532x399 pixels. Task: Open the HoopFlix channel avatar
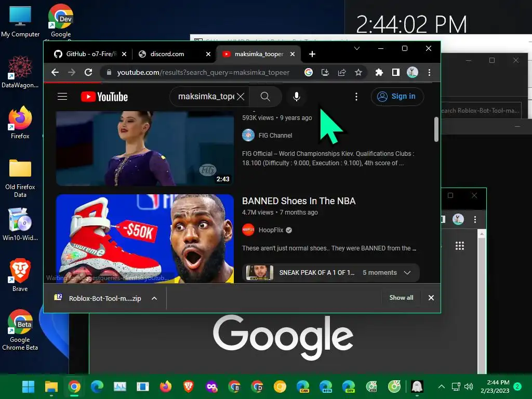coord(248,230)
